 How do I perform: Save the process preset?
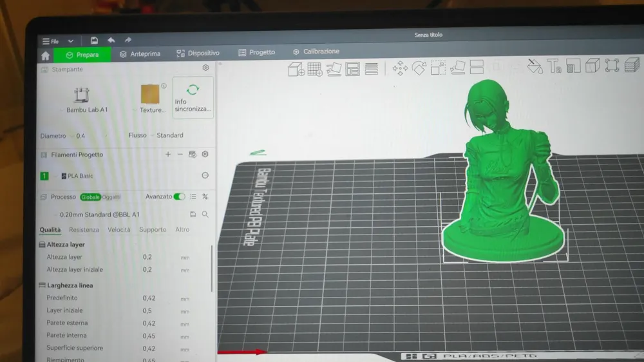[x=193, y=214]
